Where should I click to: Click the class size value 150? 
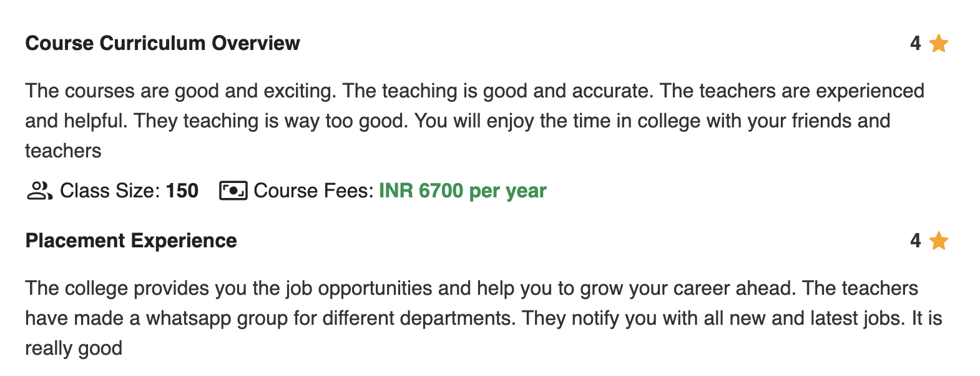pos(182,190)
